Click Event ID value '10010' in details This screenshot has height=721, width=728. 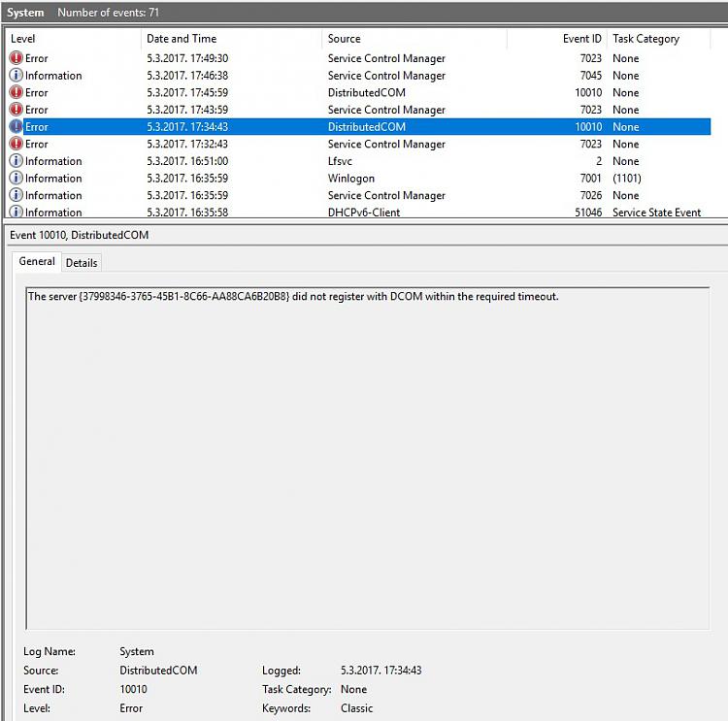pos(133,689)
